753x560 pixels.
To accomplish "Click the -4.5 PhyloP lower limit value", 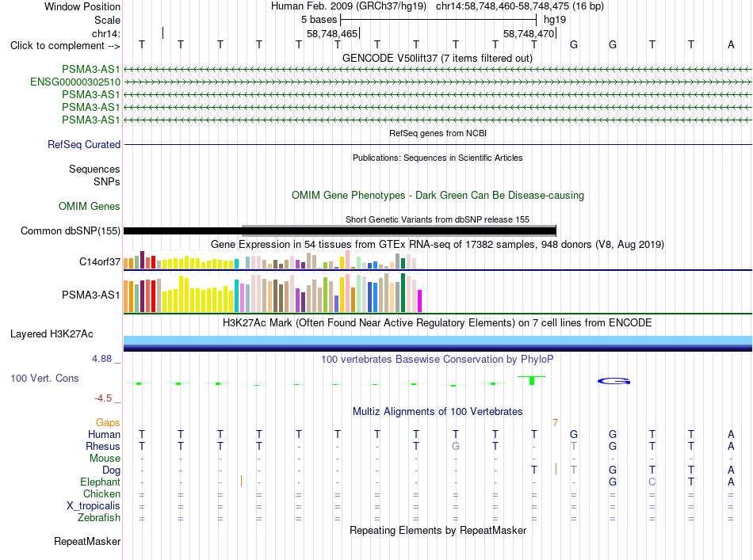I will 103,398.
